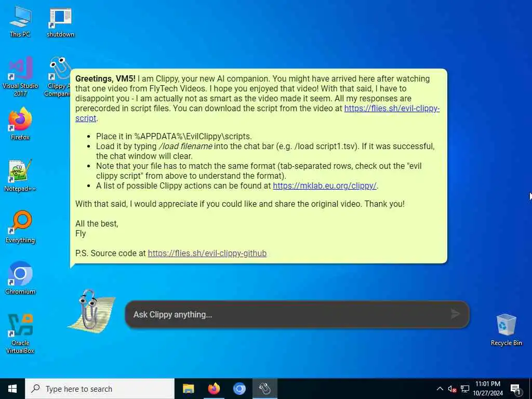The image size is (532, 399).
Task: Click the "Fly" signature text
Action: 81,234
